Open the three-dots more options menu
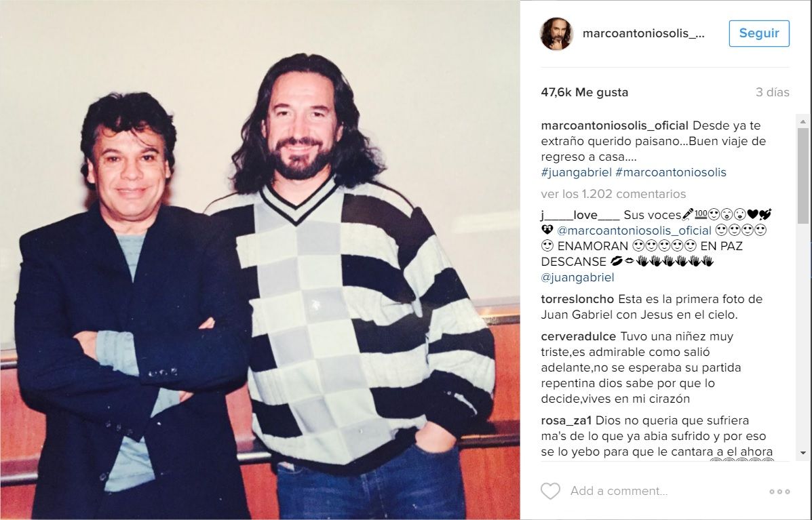 (x=779, y=492)
